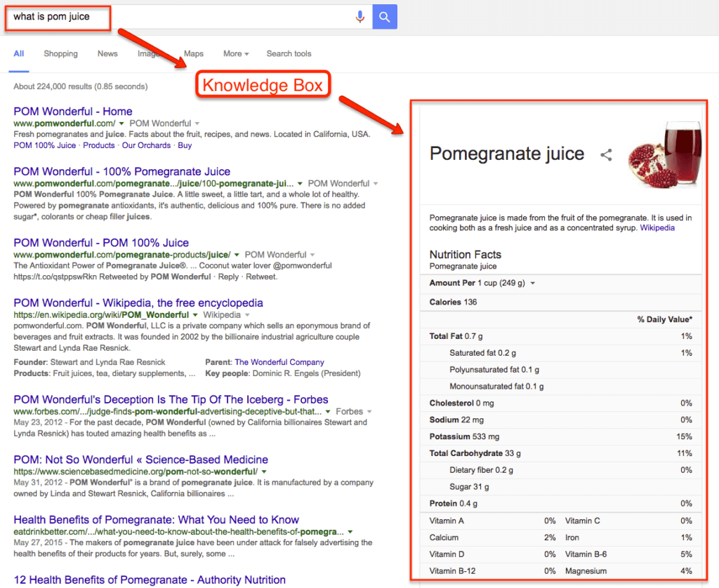The height and width of the screenshot is (588, 719).
Task: Open 'Health Benefits of Pomegranate' result
Action: point(157,520)
